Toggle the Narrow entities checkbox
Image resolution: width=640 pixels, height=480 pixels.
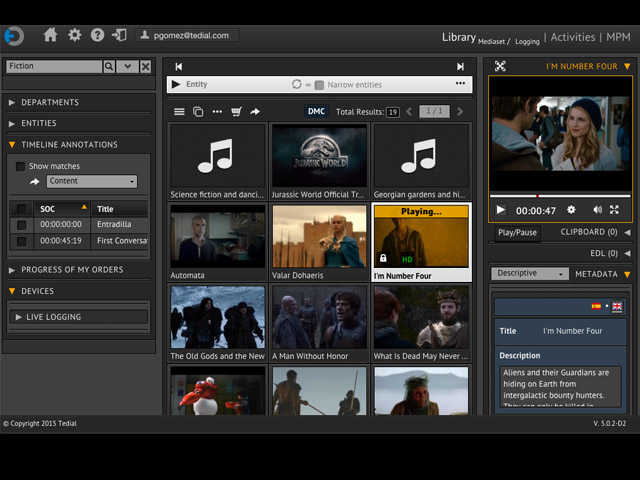pyautogui.click(x=319, y=85)
